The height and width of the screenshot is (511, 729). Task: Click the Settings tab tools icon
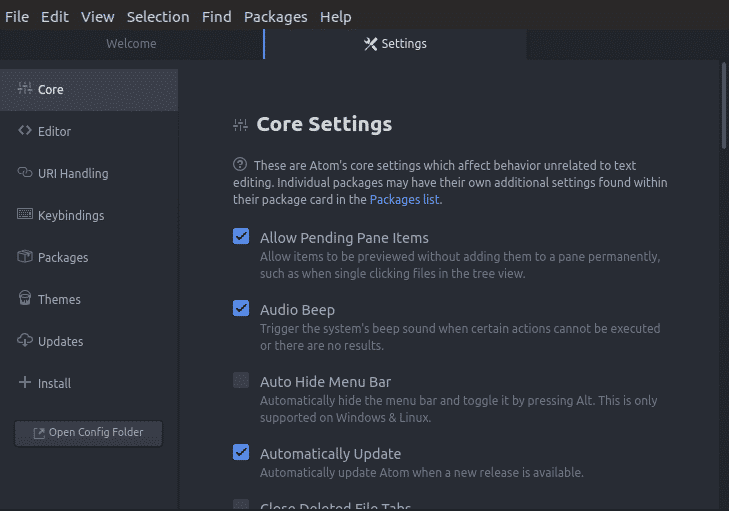371,44
